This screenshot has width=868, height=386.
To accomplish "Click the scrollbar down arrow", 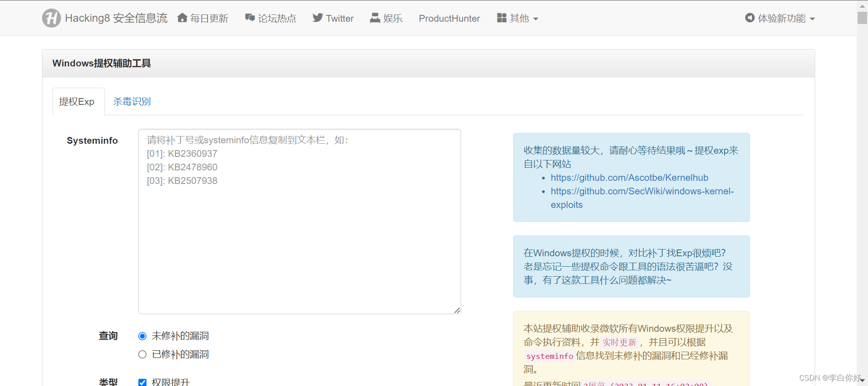I will (862, 381).
